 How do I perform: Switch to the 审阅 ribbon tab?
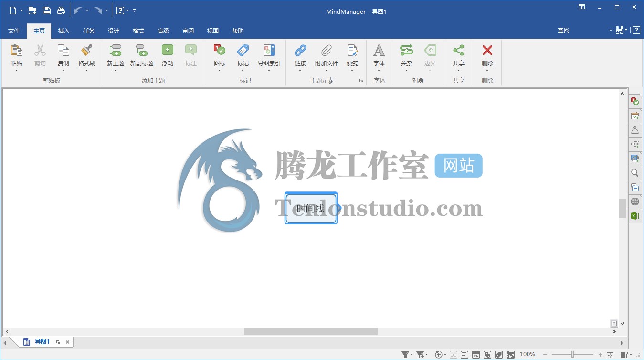pos(188,31)
